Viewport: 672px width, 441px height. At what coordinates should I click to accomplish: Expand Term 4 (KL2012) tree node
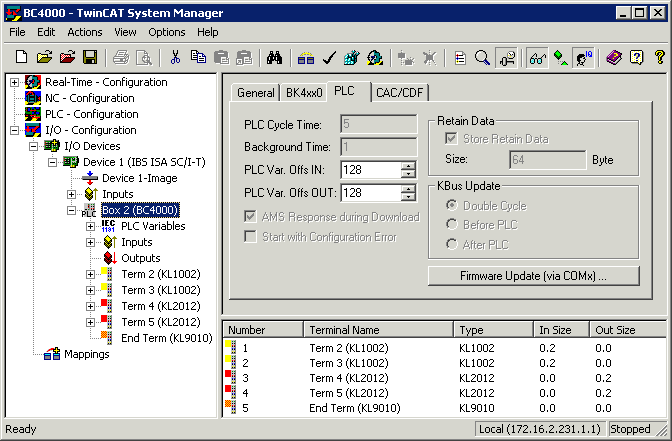coord(90,306)
